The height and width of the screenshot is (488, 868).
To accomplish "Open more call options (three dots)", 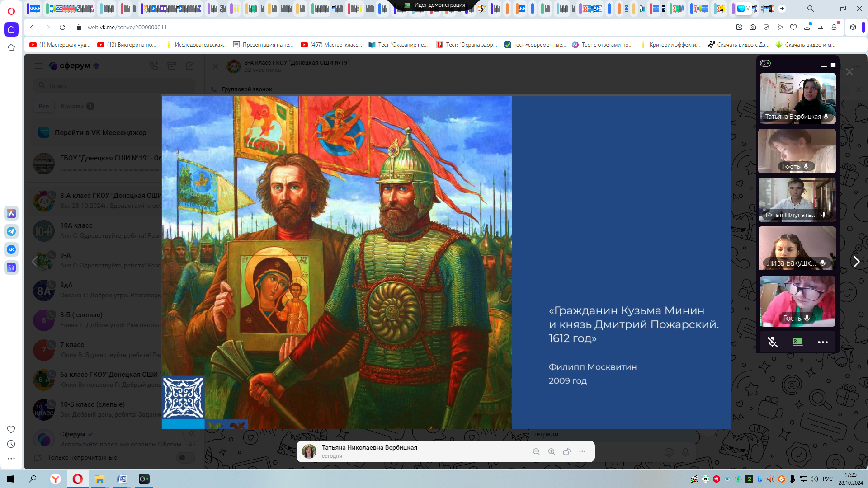I will 823,342.
